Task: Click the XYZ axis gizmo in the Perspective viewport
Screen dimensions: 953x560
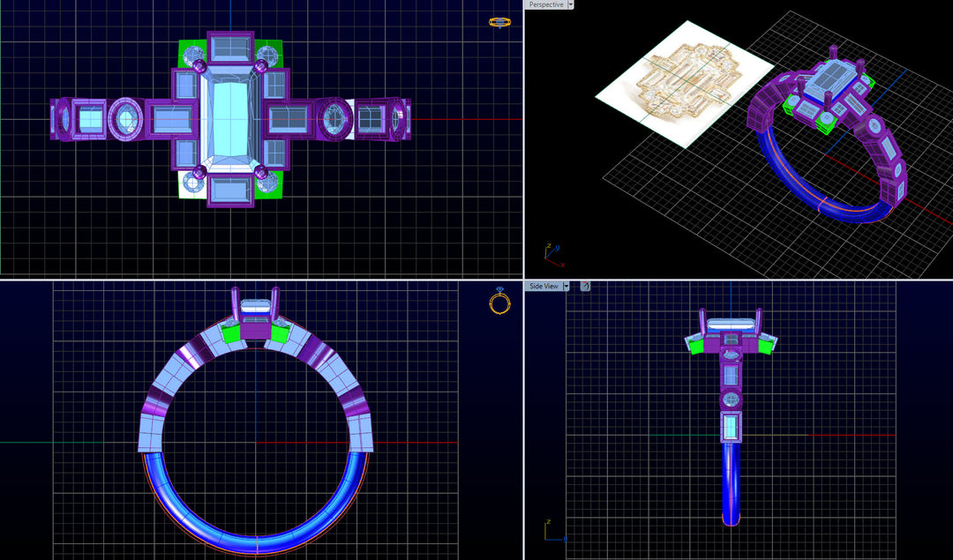Action: (552, 257)
